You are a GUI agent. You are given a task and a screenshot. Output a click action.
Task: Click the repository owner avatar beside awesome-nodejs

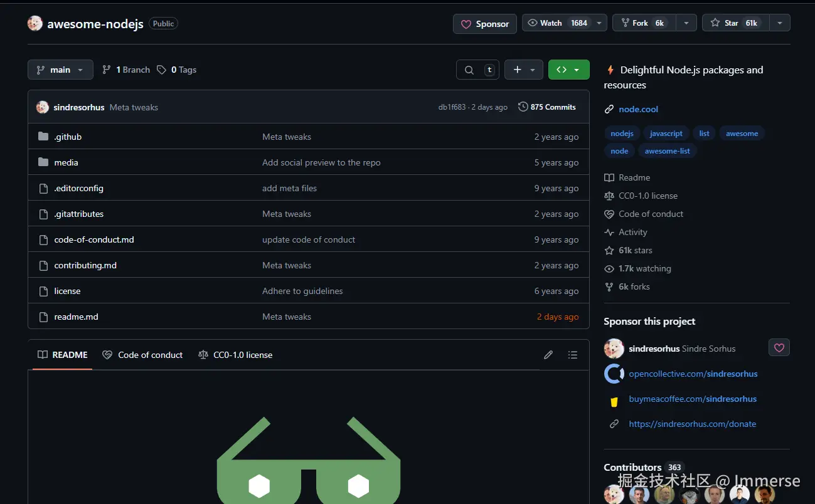[x=35, y=24]
